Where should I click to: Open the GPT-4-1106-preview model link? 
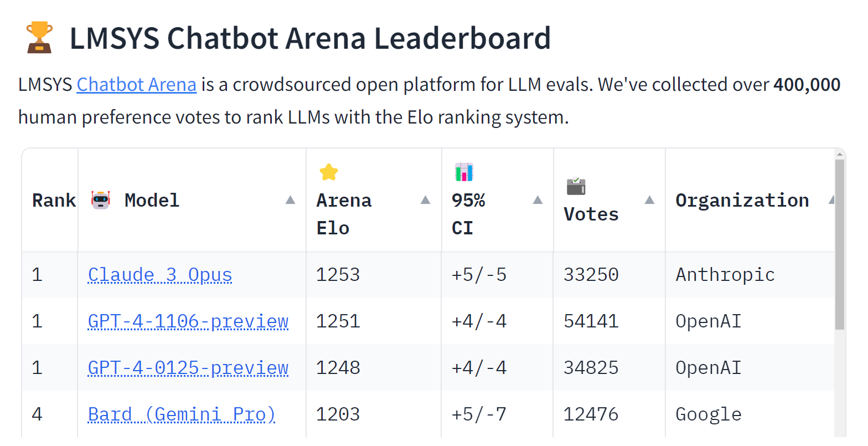point(188,321)
